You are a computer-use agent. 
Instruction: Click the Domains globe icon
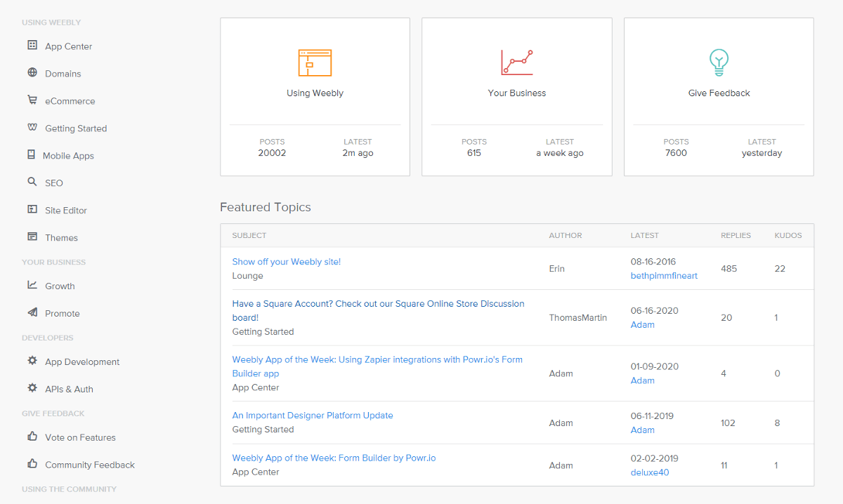(x=32, y=72)
